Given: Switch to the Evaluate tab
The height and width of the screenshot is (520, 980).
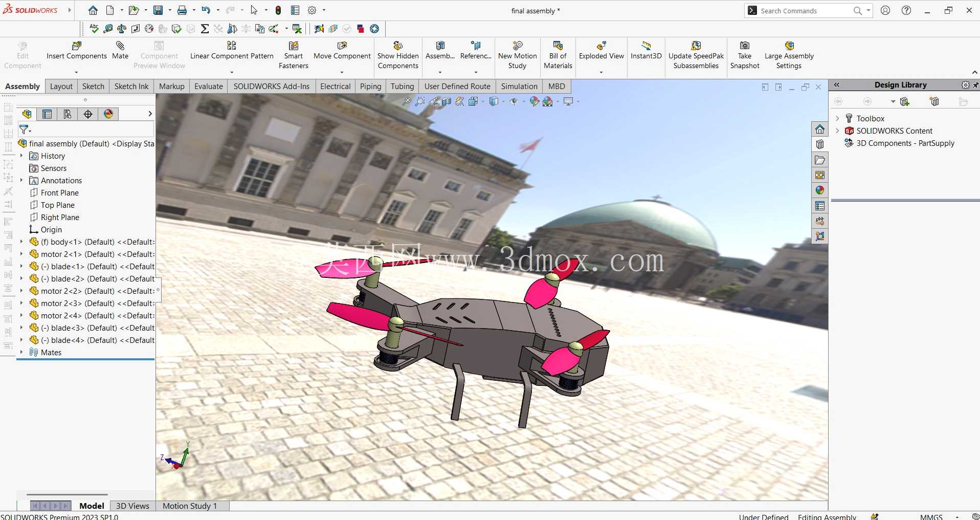Looking at the screenshot, I should tap(208, 86).
